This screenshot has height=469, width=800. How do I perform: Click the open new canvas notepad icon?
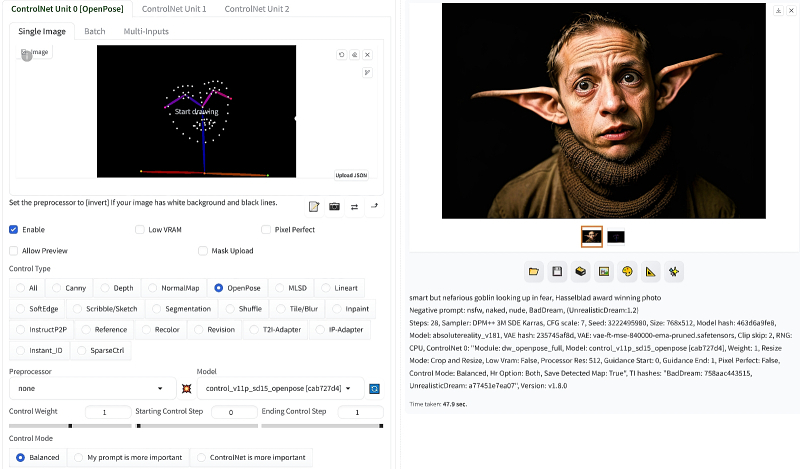[x=314, y=206]
